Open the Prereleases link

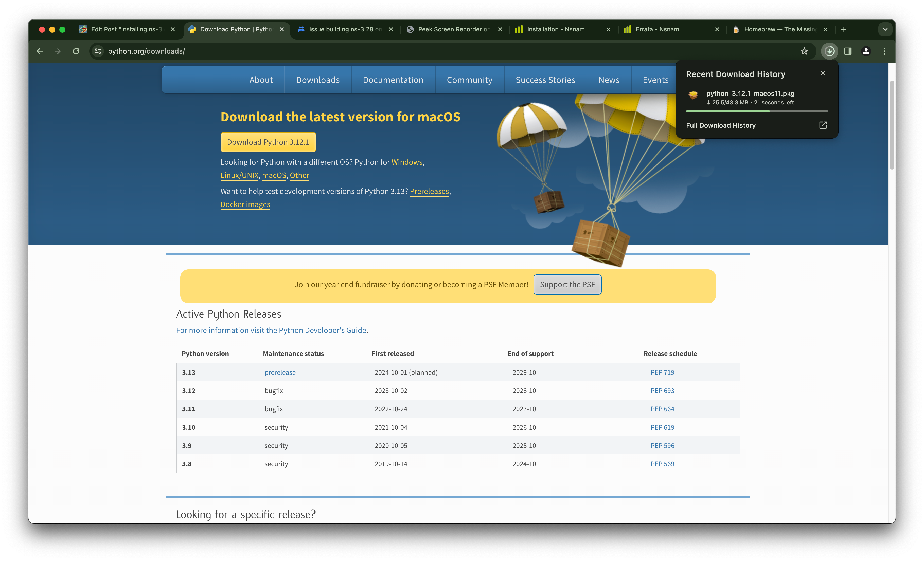(x=429, y=191)
